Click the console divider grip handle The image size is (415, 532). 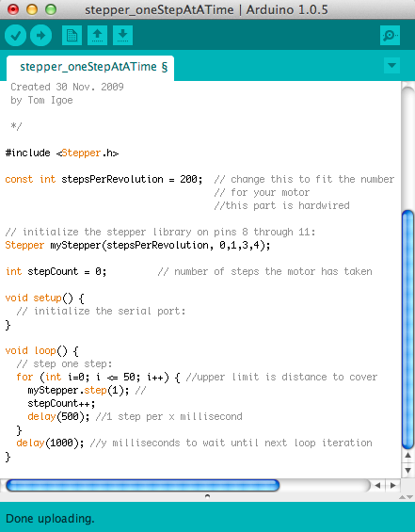(207, 496)
